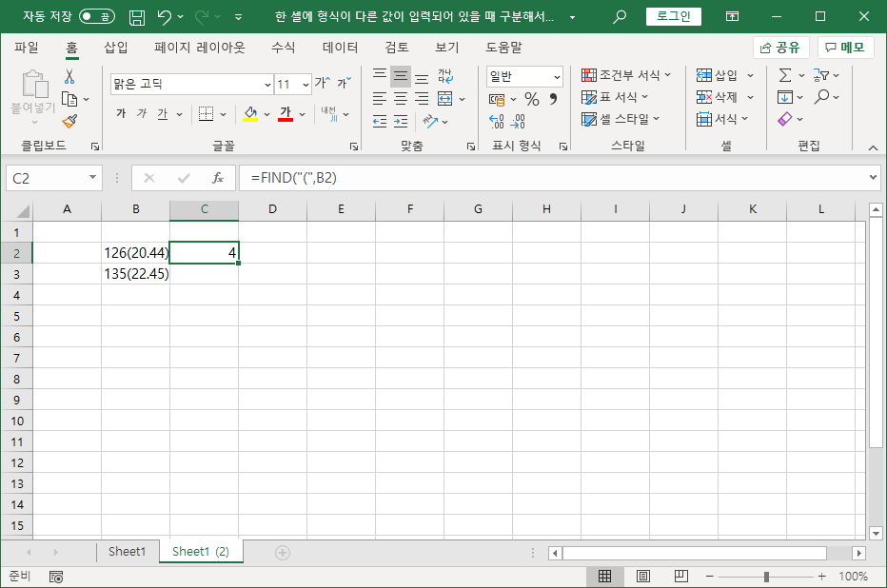
Task: Click the align left icon
Action: 380,99
